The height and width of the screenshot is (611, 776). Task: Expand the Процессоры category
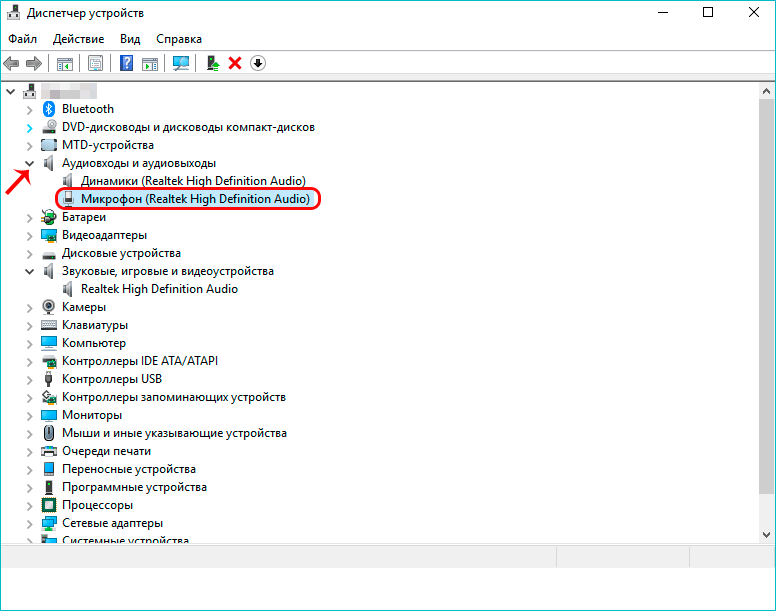29,506
